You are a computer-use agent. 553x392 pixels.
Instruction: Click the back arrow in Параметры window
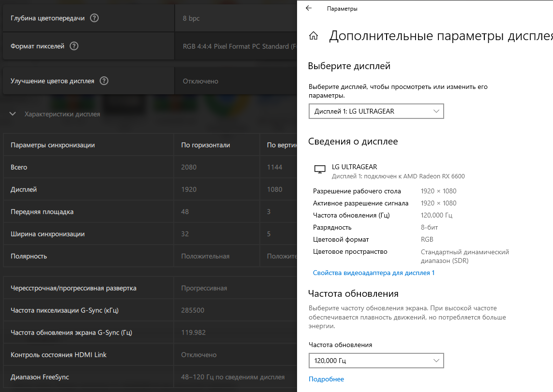coord(309,8)
